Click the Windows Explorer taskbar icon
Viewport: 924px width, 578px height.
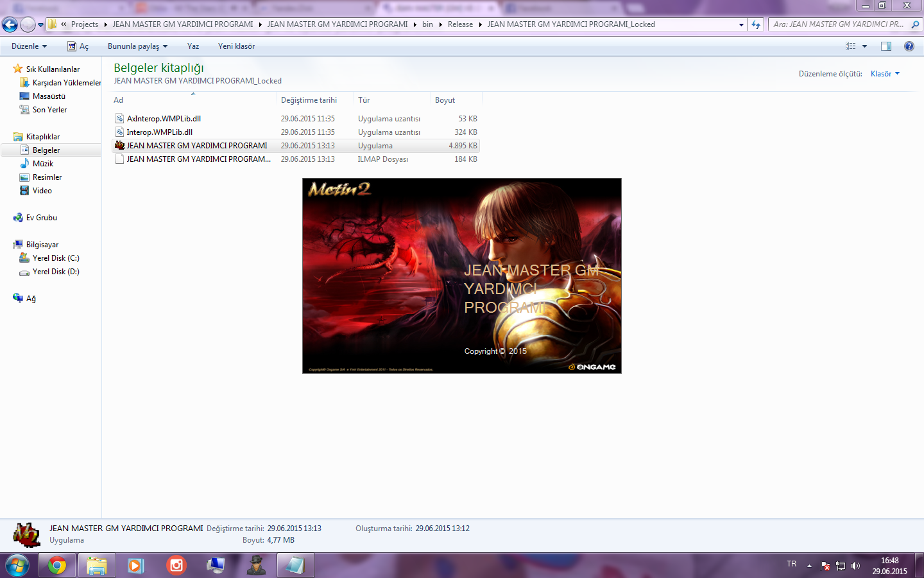coord(97,566)
